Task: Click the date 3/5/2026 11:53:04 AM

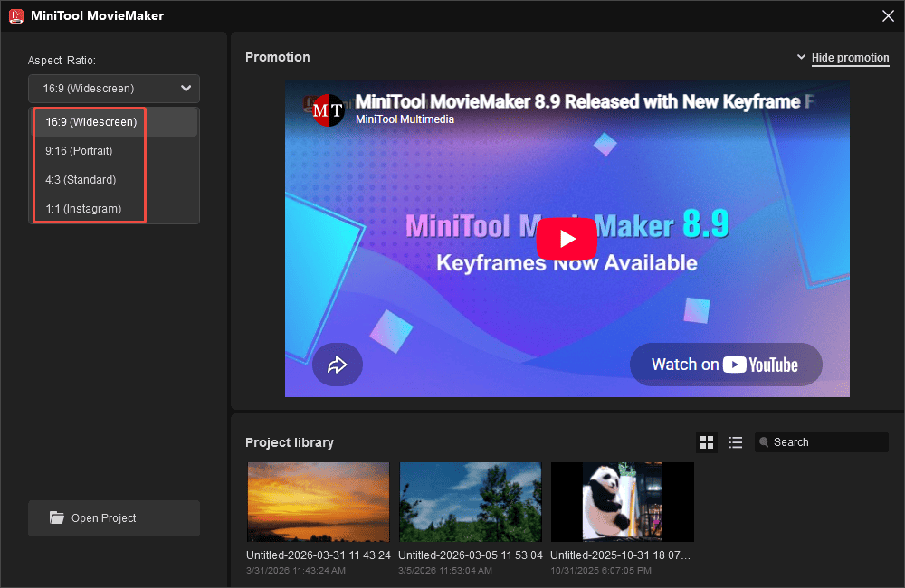Action: [445, 570]
